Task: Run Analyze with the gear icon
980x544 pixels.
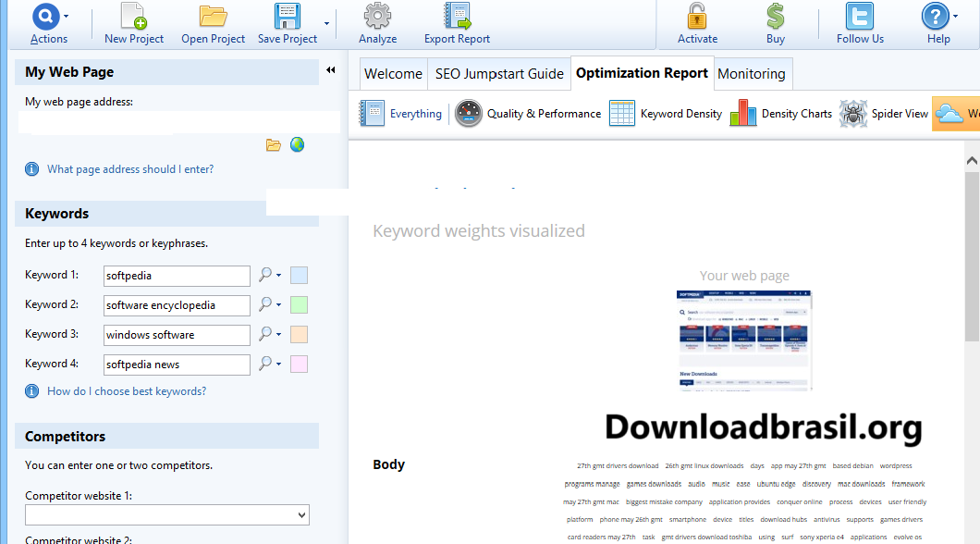Action: click(x=377, y=17)
